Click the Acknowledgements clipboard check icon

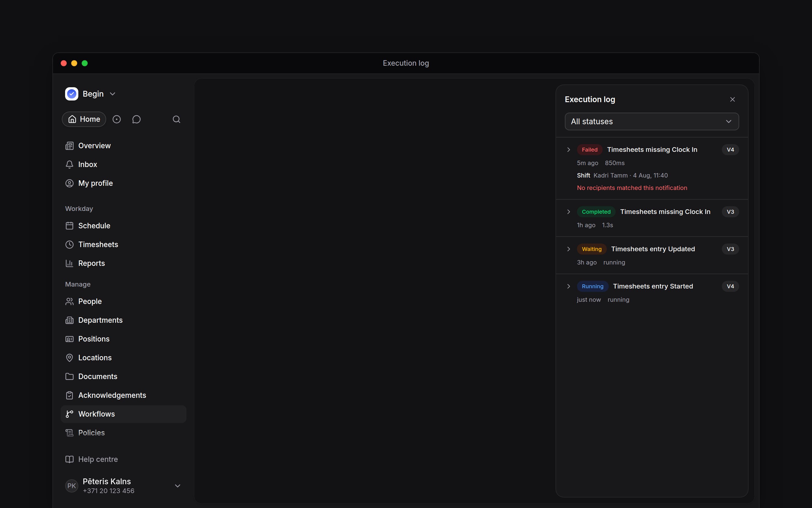click(70, 395)
